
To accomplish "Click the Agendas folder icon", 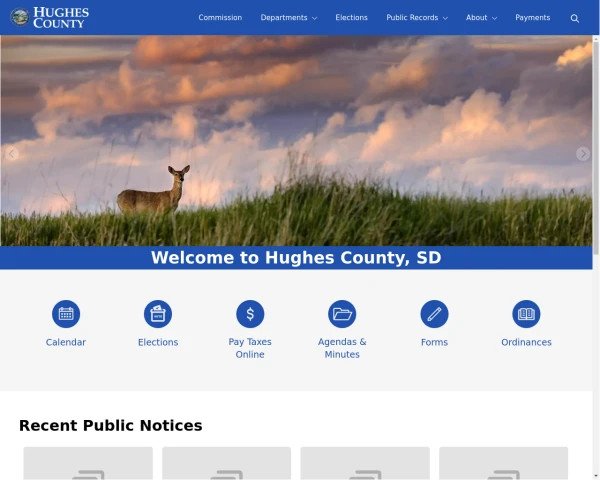I will point(342,314).
